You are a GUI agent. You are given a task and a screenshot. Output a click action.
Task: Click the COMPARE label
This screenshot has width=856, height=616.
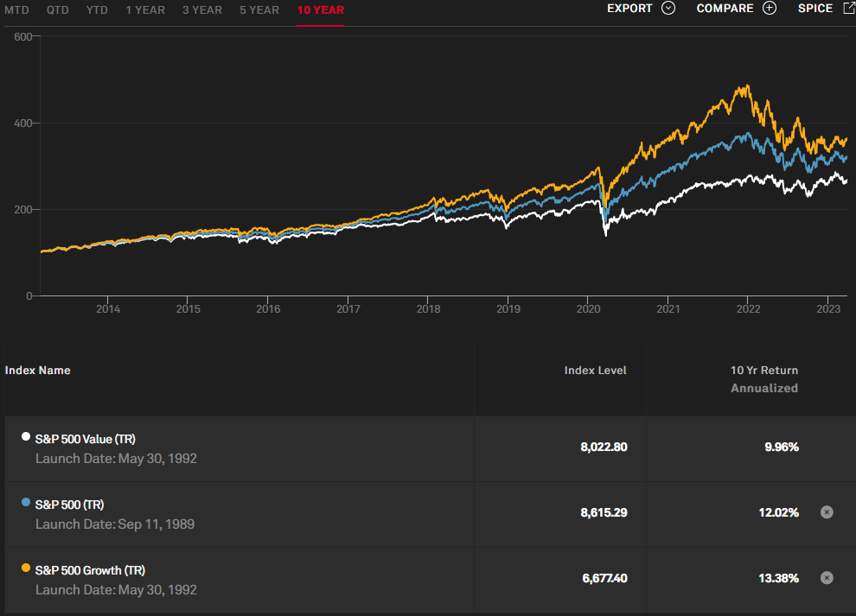(x=725, y=8)
